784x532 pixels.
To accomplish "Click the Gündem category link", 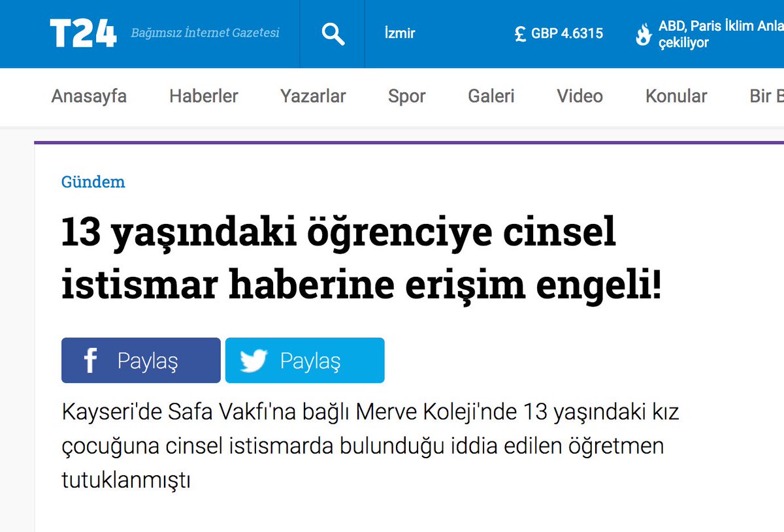I will (93, 182).
